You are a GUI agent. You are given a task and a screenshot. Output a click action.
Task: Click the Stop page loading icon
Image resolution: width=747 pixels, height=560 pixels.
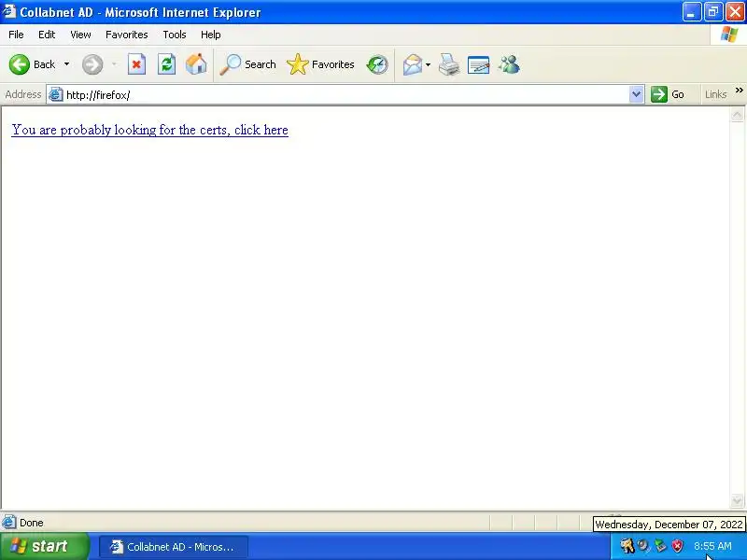click(x=136, y=64)
